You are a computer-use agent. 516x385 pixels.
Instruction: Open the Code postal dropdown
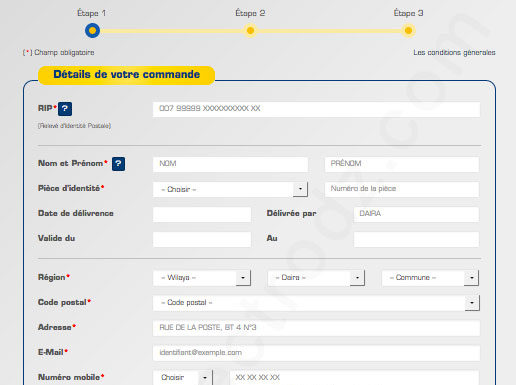pos(316,303)
